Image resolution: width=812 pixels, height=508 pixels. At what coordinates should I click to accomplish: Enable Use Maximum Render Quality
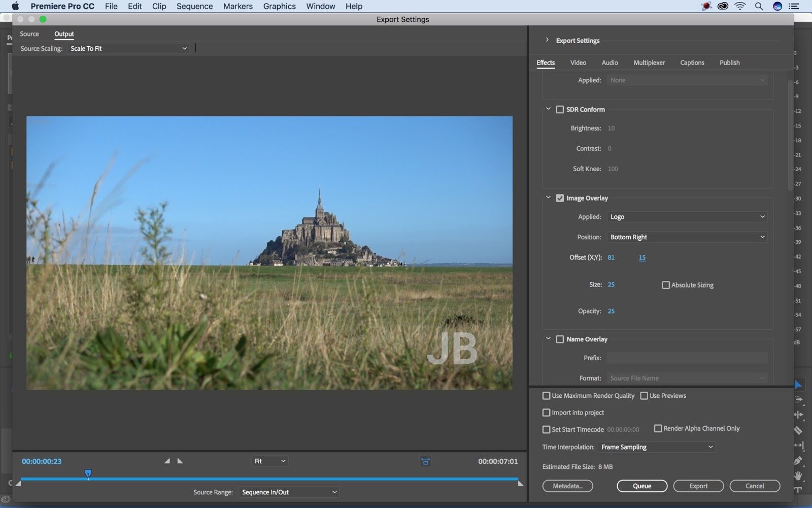pyautogui.click(x=546, y=396)
